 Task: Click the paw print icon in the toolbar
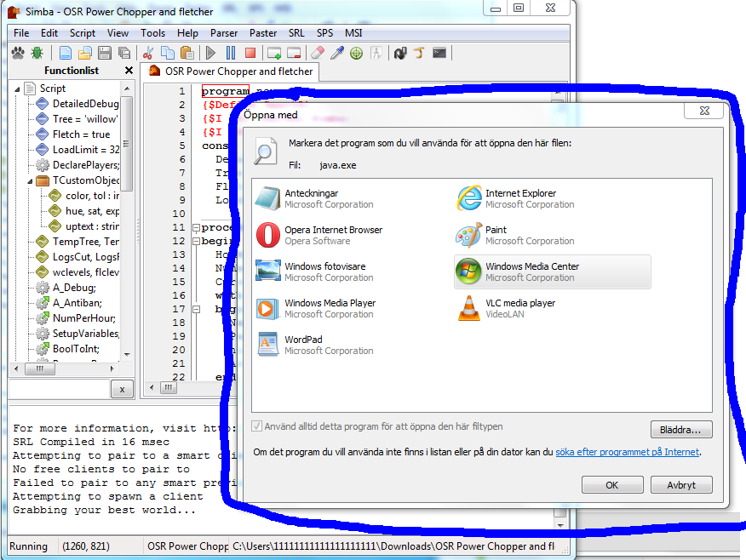[x=18, y=53]
